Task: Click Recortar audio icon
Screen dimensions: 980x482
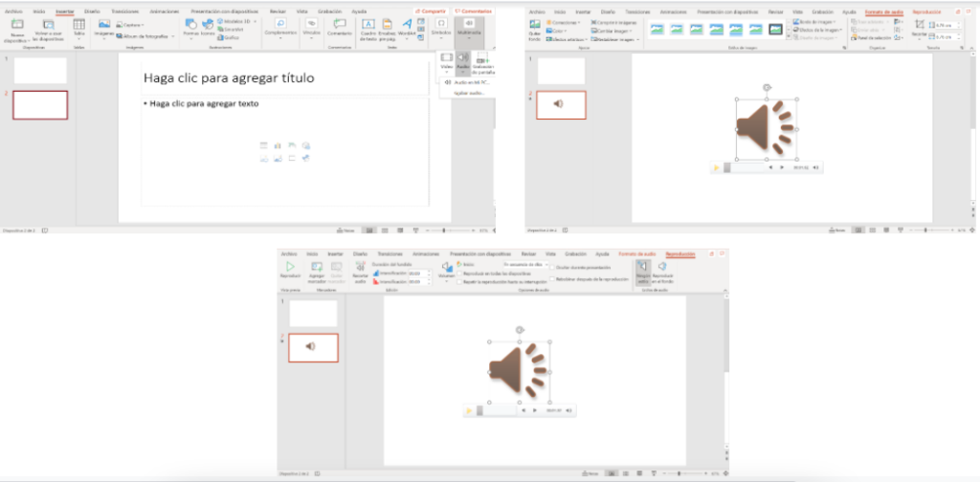Action: point(360,267)
